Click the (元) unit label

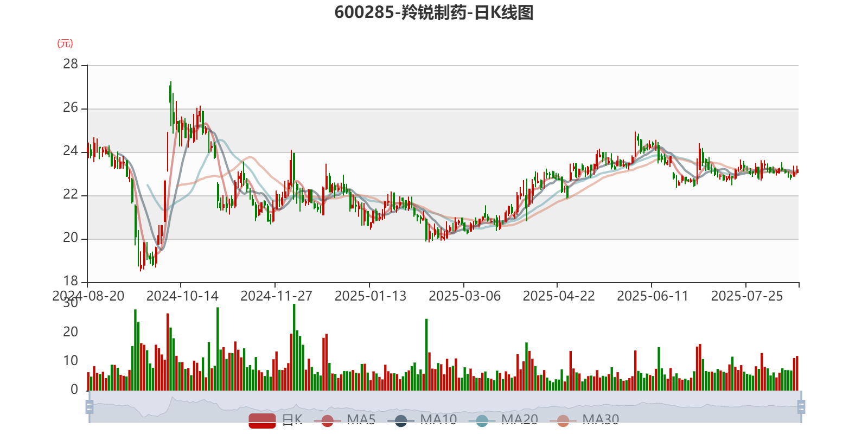pyautogui.click(x=65, y=43)
